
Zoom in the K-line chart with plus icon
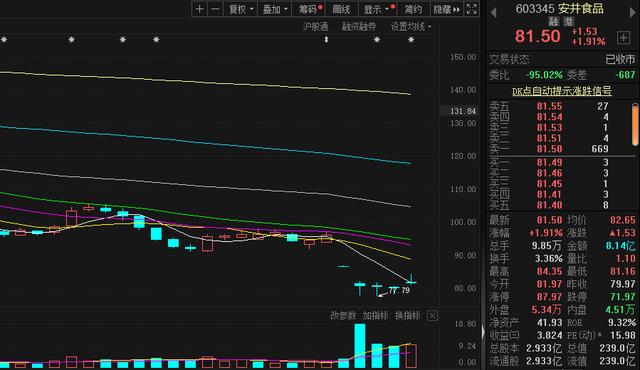[199, 9]
